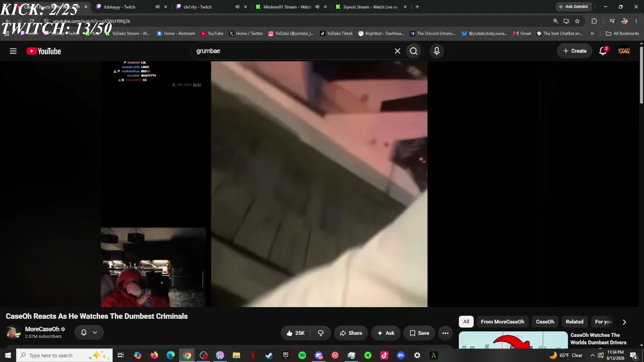Start voice search with the microphone
The width and height of the screenshot is (644, 362).
pyautogui.click(x=437, y=51)
